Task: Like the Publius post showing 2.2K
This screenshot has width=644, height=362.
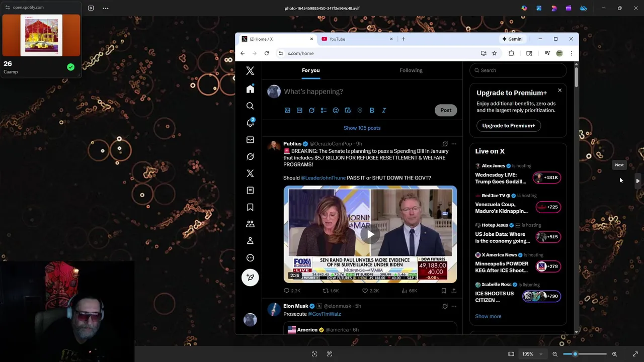Action: pyautogui.click(x=370, y=291)
